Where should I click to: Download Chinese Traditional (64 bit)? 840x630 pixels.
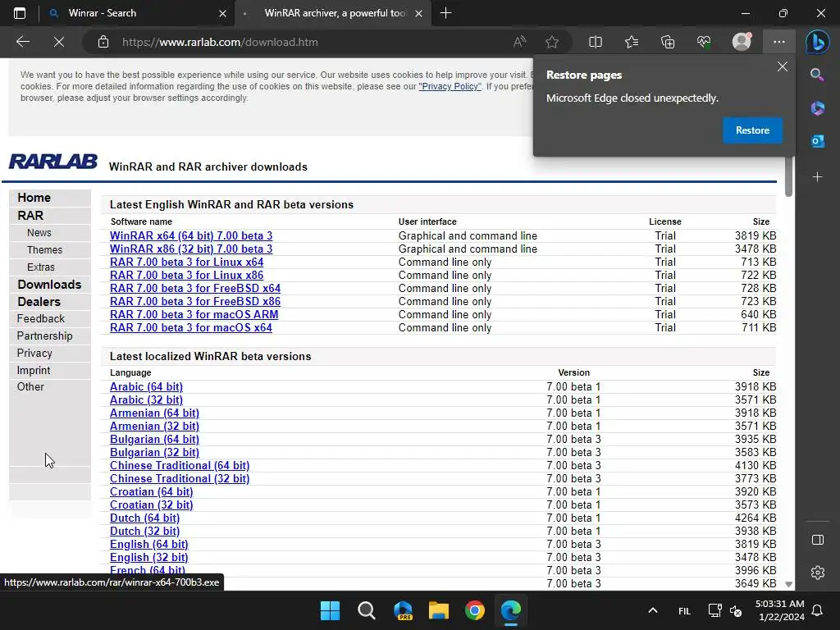click(x=180, y=466)
